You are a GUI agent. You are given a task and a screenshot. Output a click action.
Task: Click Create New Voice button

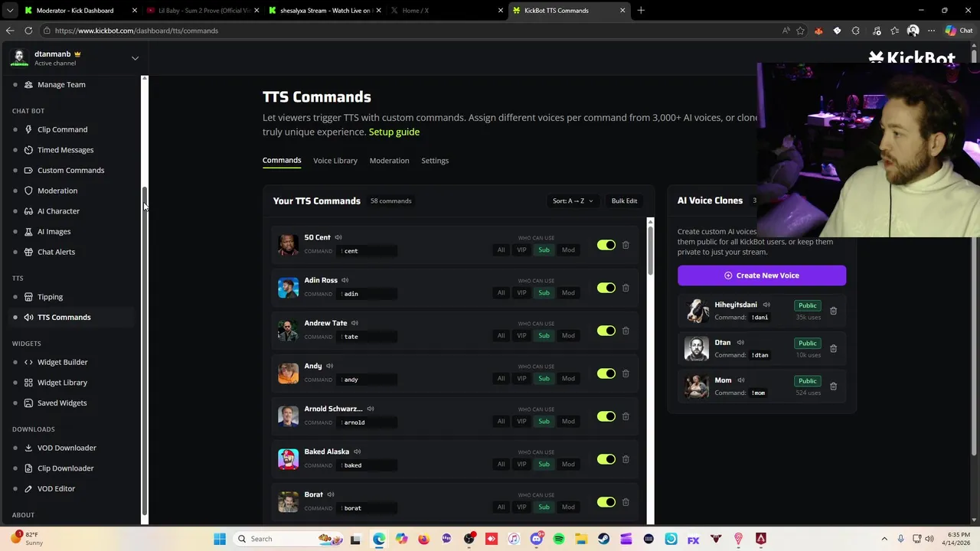[x=762, y=275]
